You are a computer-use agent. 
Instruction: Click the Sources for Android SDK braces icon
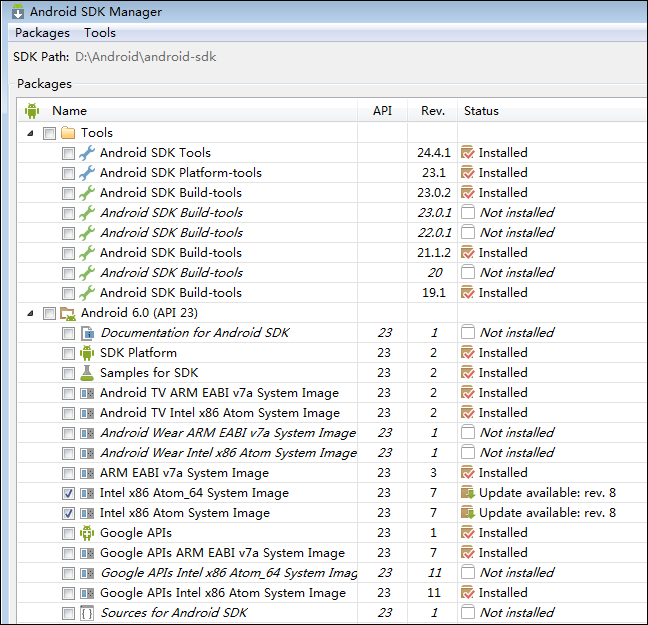tap(87, 613)
